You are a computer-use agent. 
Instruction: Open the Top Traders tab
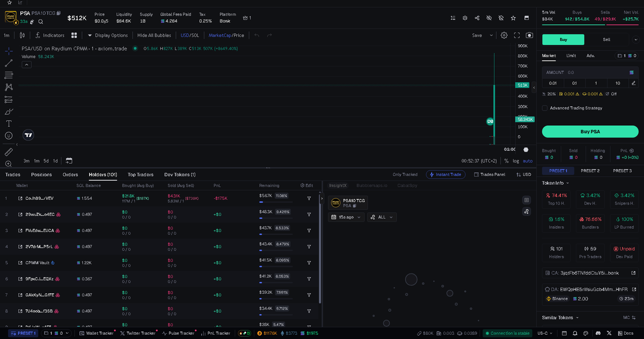point(141,175)
